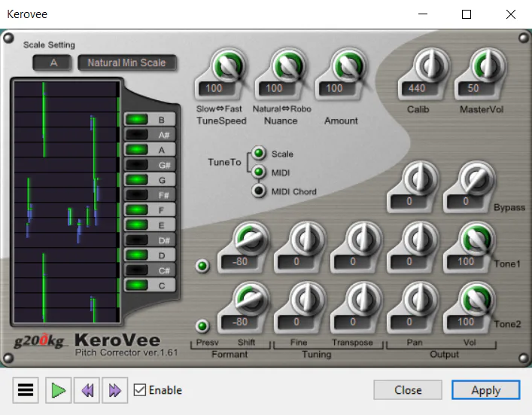
Task: Click the Tone1 Fine tuning knob
Action: point(308,239)
